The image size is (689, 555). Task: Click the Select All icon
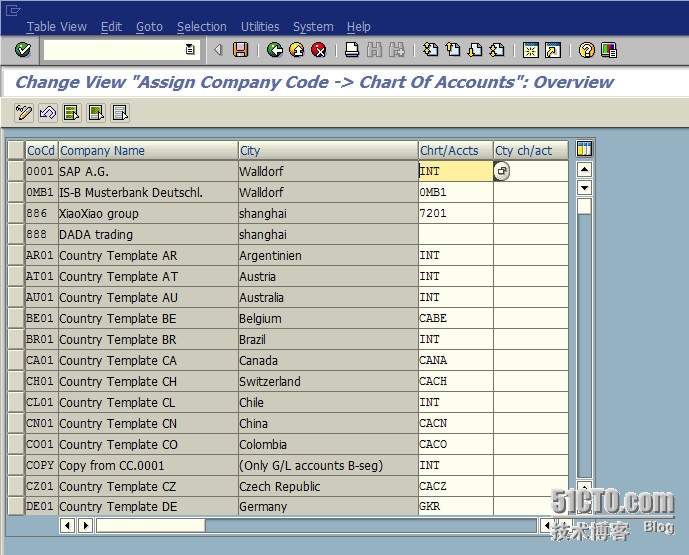pyautogui.click(x=72, y=113)
